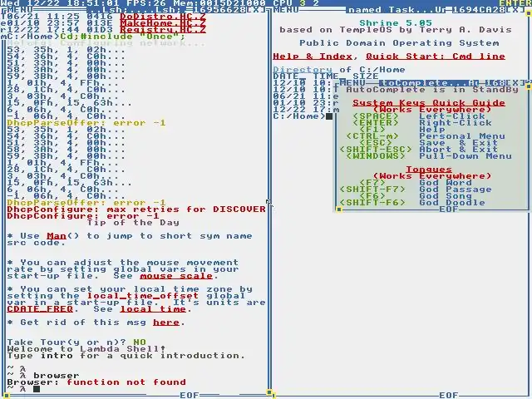
Task: Open MENU of the named Task window
Action: pos(286,10)
